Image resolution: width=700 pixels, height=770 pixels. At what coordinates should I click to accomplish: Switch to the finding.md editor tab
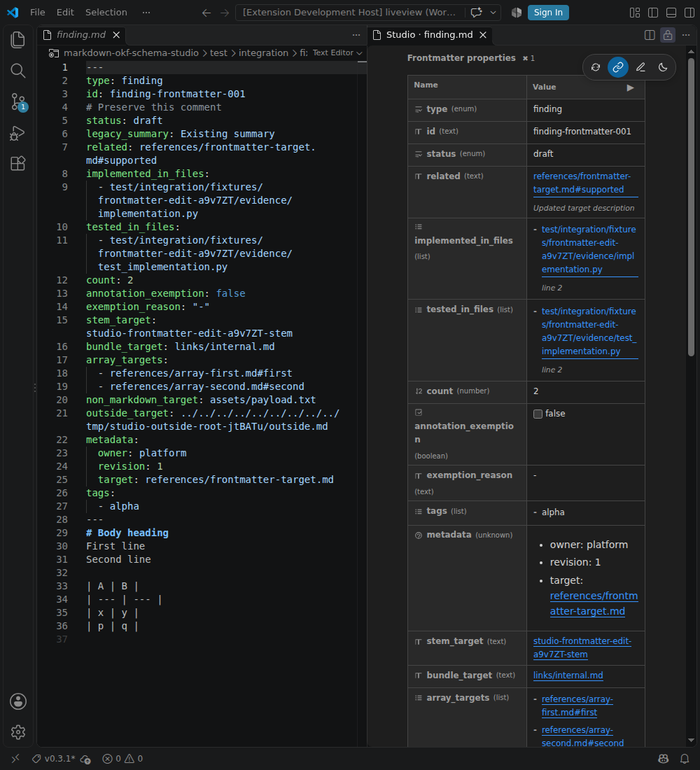coord(80,35)
